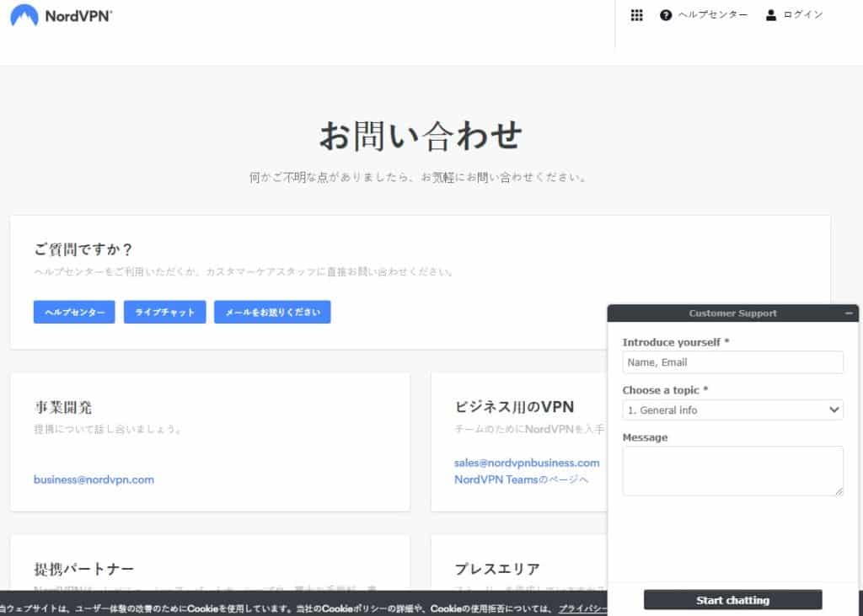This screenshot has height=616, width=863.
Task: Click the blue ヘルプセンター button
Action: 74,312
